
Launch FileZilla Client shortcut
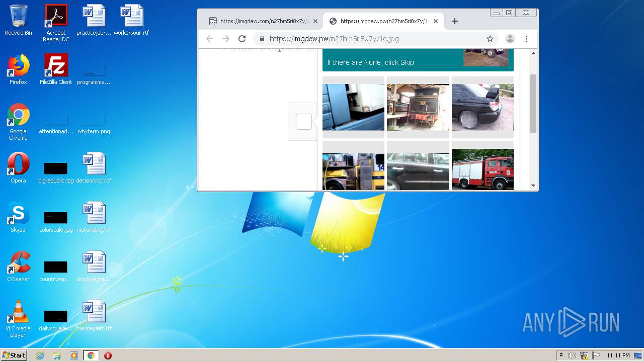point(56,69)
